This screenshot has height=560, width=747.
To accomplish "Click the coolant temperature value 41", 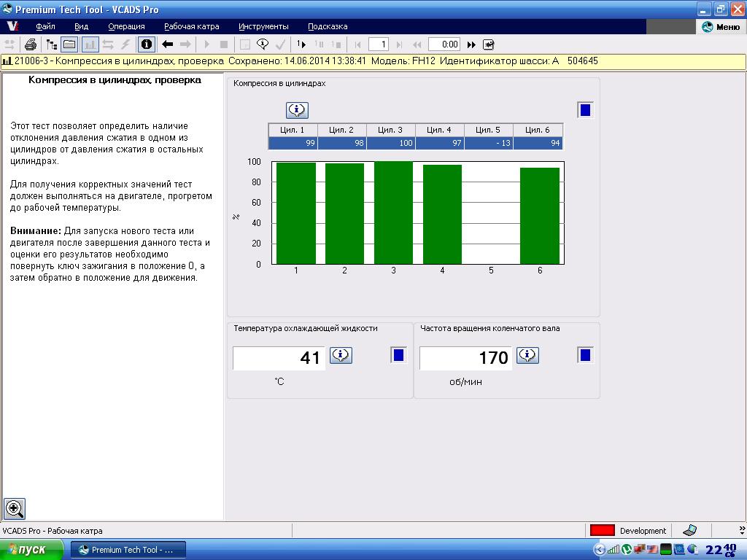I will coord(279,358).
